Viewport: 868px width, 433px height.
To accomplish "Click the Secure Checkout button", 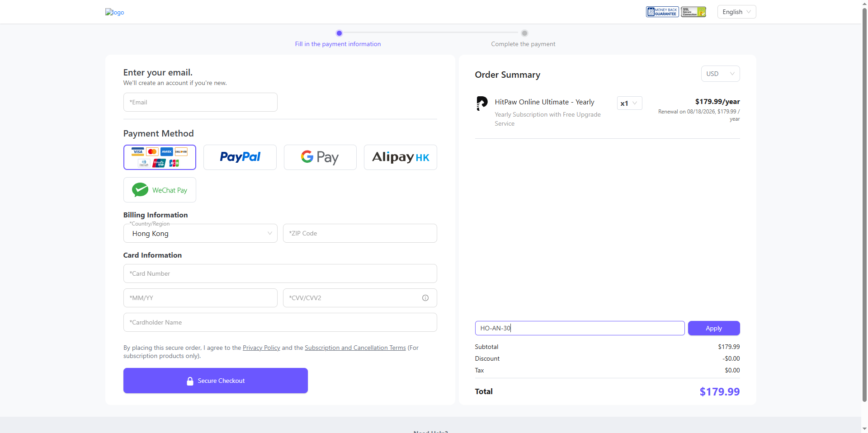I will [215, 381].
